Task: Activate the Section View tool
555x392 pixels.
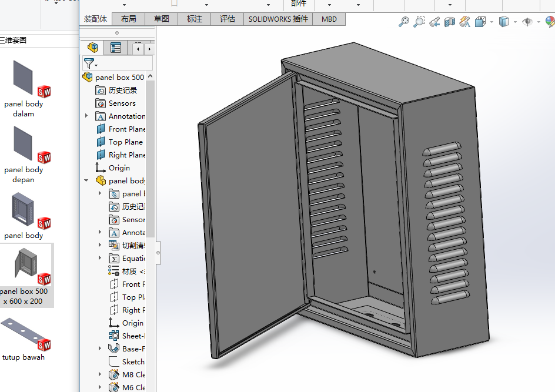Action: [450, 22]
